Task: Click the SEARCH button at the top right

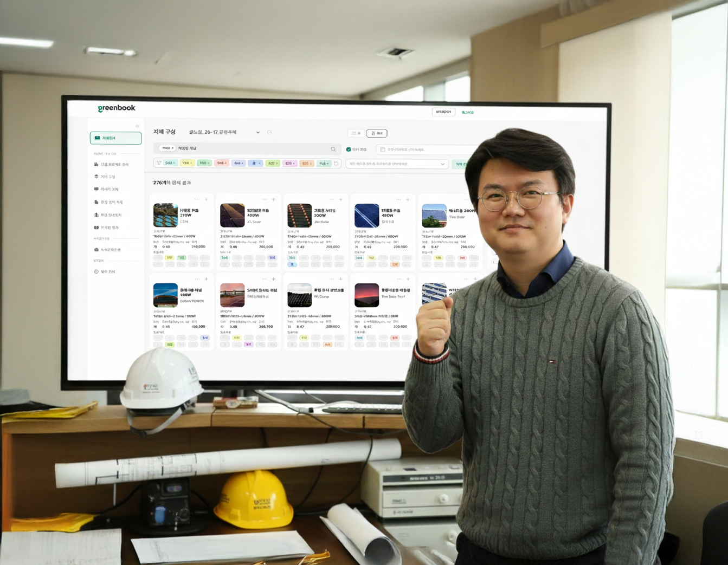Action: (443, 112)
